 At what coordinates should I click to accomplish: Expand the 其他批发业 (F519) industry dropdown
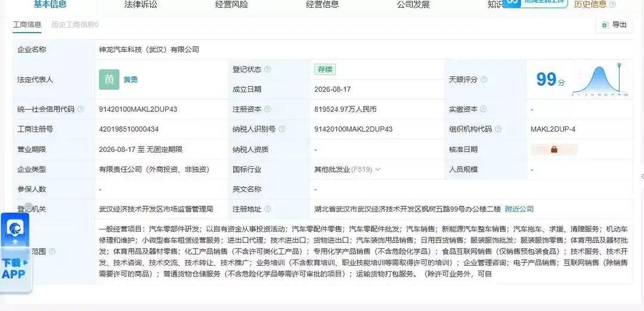378,169
